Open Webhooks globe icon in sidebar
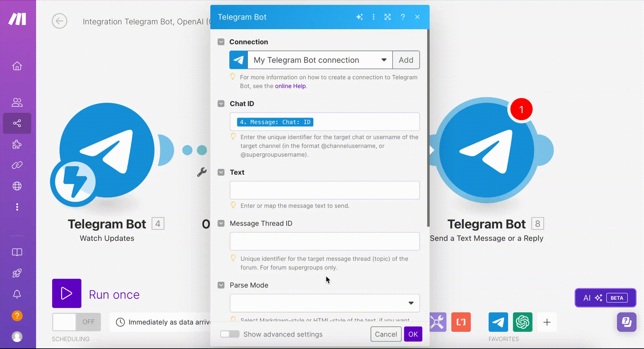Viewport: 644px width, 349px height. (x=17, y=186)
